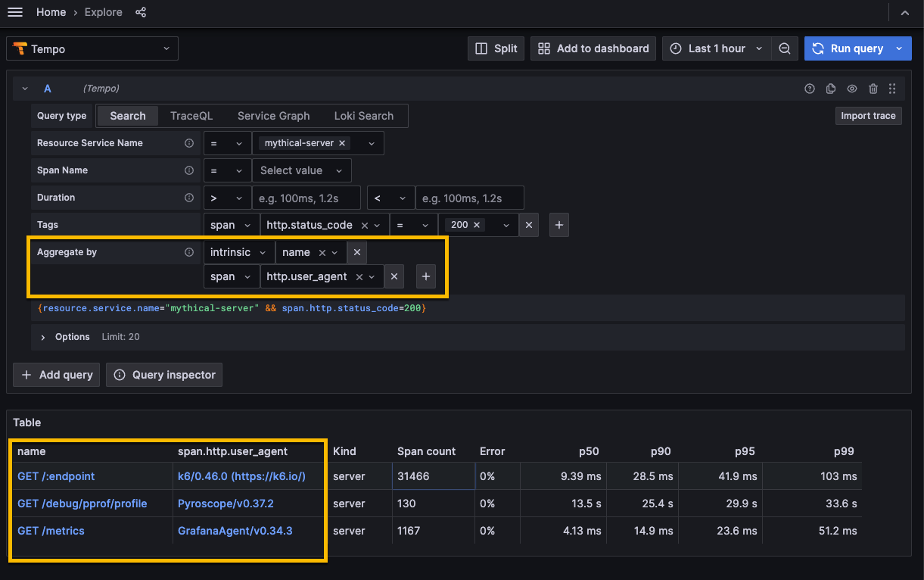This screenshot has width=924, height=580.
Task: Switch to the Service Graph tab
Action: coord(273,115)
